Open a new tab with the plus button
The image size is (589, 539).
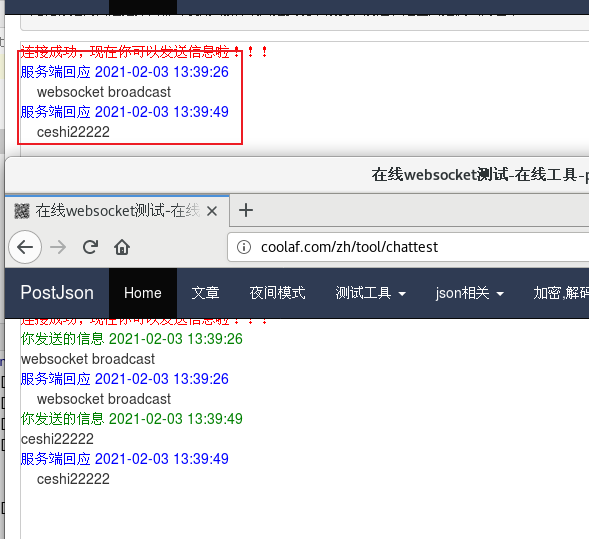246,210
